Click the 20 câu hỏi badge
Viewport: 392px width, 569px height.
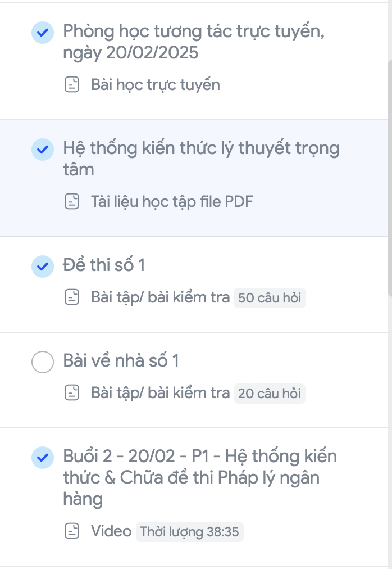point(270,394)
